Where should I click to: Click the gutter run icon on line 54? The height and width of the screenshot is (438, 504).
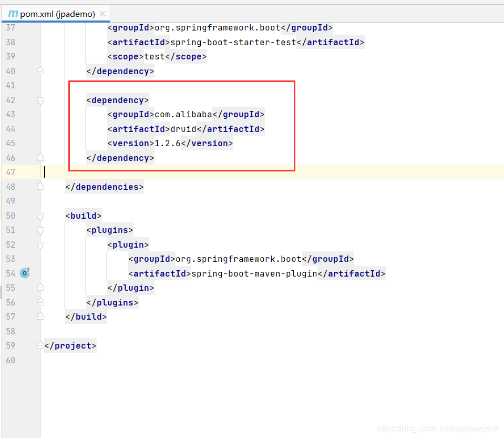pyautogui.click(x=25, y=273)
